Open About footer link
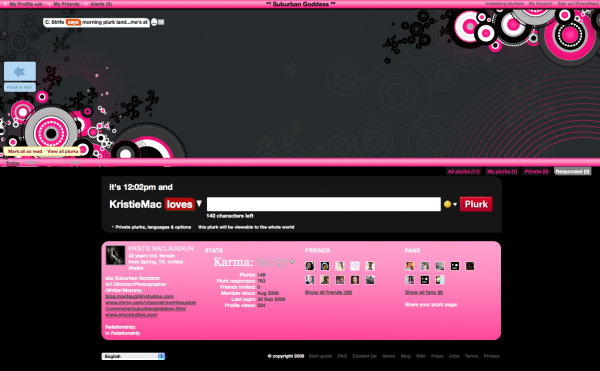Image resolution: width=600 pixels, height=371 pixels. [x=388, y=356]
